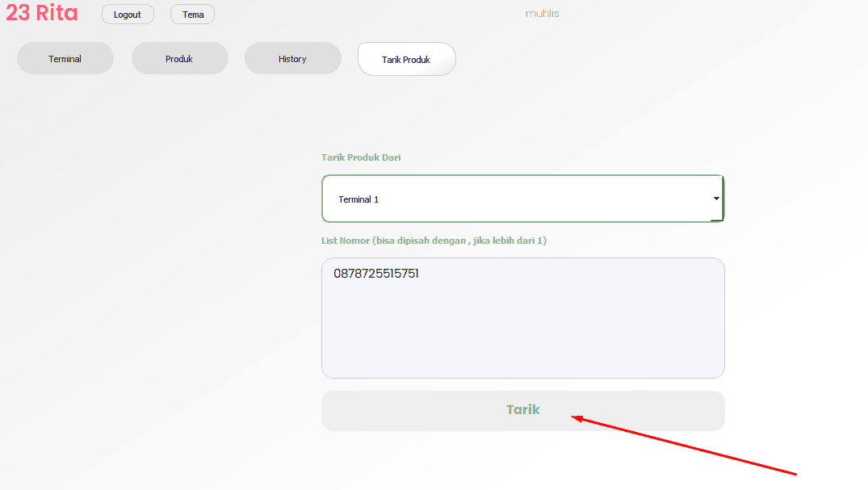Click the dropdown arrow beside Terminal 1
Viewport: 868px width, 490px height.
point(715,199)
